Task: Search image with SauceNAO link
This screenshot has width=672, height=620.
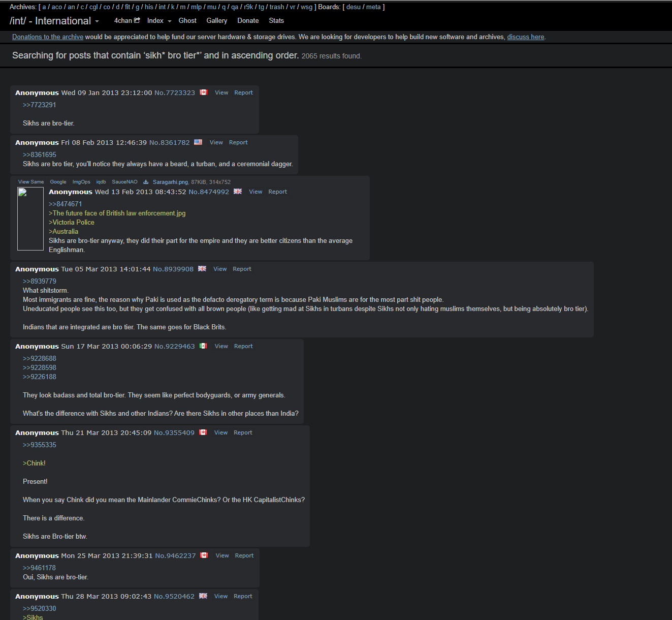Action: tap(124, 182)
